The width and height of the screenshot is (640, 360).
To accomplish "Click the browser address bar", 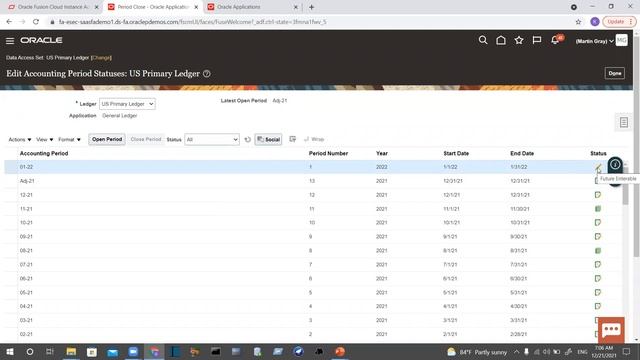I will 310,22.
